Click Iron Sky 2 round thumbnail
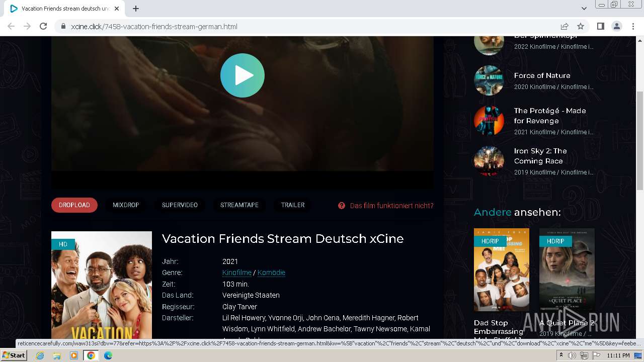 pyautogui.click(x=489, y=161)
